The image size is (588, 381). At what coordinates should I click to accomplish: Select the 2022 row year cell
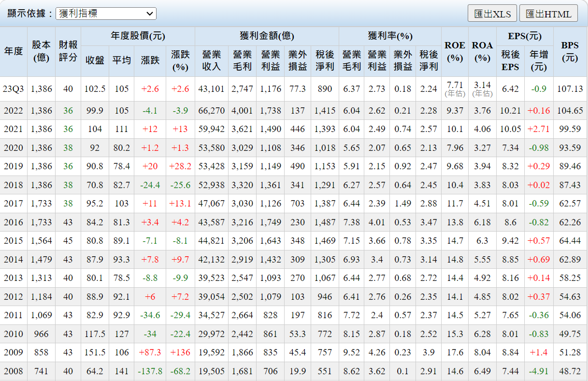(x=14, y=111)
